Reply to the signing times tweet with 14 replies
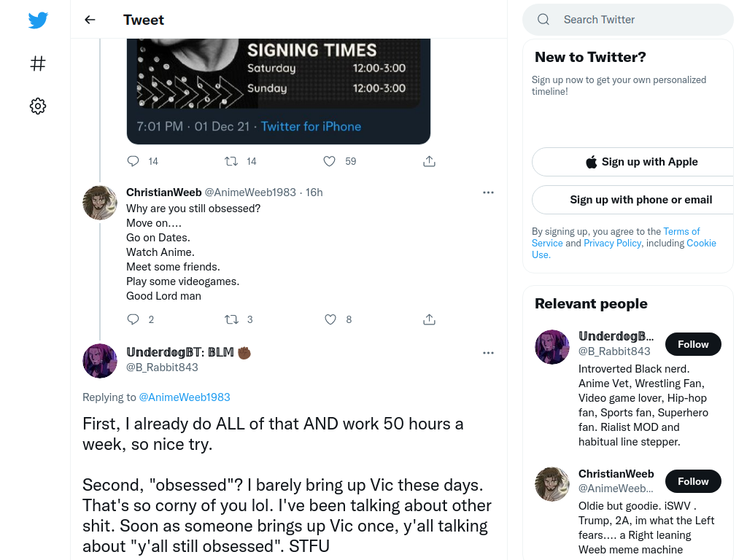The width and height of the screenshot is (747, 560). pyautogui.click(x=133, y=161)
